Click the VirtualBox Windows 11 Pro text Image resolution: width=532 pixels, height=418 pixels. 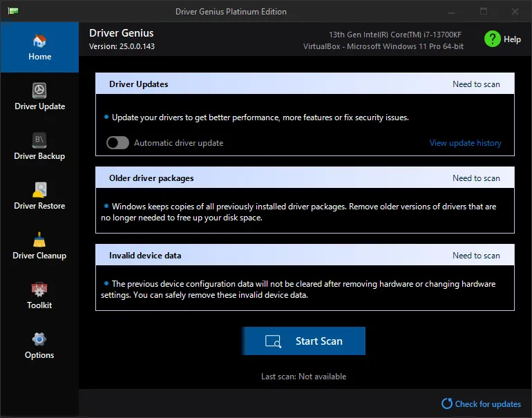(x=383, y=46)
